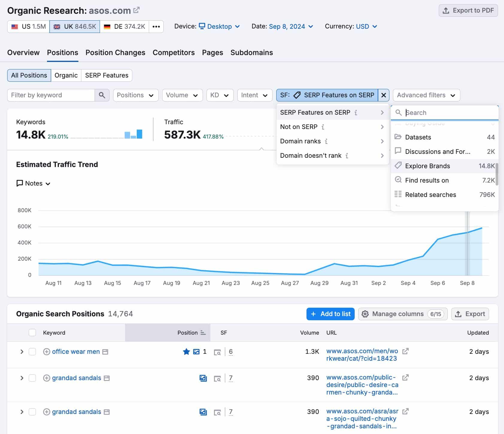Open SERP snapshot icon beside office wear men
The width and height of the screenshot is (504, 434).
click(x=105, y=352)
